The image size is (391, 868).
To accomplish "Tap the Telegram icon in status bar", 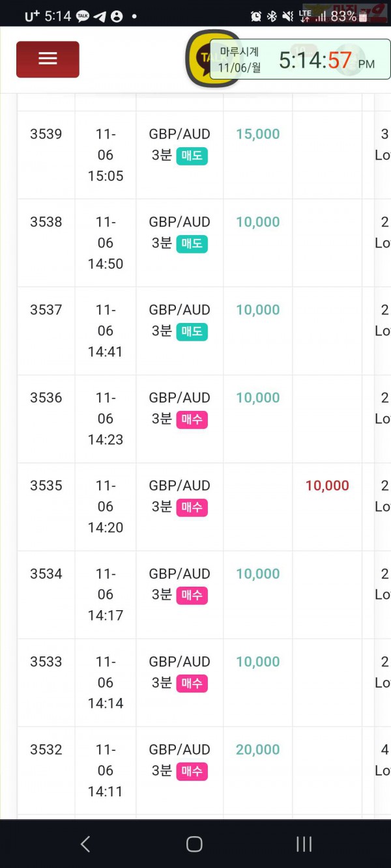I will (100, 16).
